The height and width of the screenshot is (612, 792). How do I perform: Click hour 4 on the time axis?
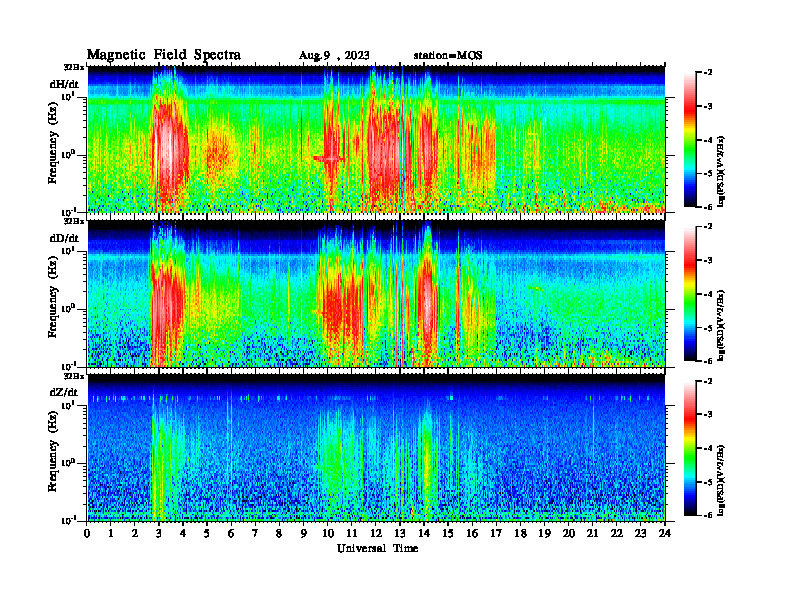point(183,534)
